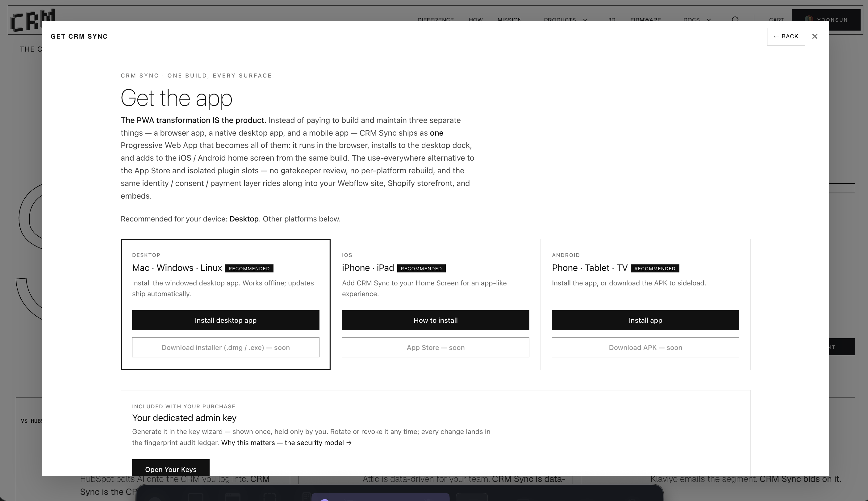Open the security model link

click(286, 443)
